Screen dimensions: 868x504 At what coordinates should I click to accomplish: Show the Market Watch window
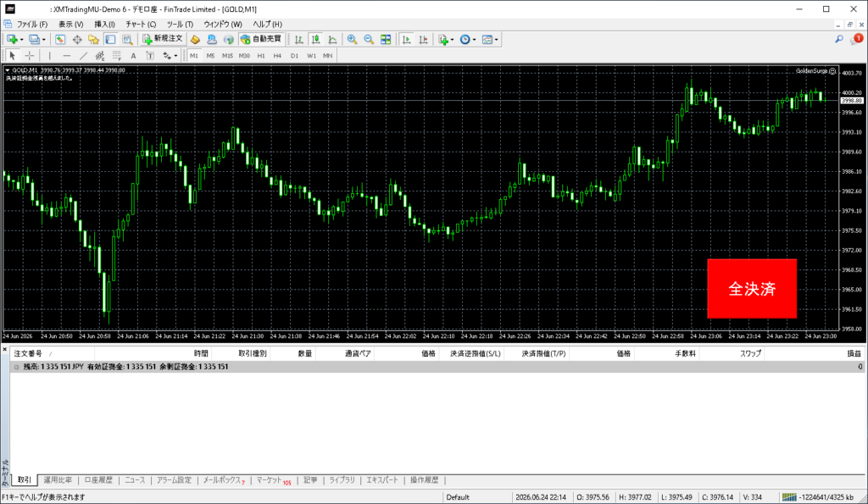(60, 39)
